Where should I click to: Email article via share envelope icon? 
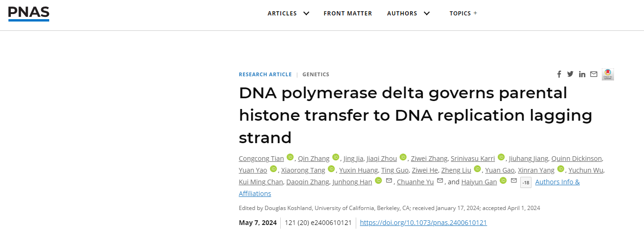(594, 74)
